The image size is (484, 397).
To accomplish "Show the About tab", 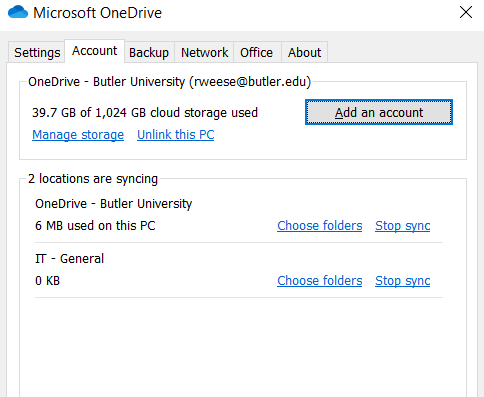I will (304, 52).
